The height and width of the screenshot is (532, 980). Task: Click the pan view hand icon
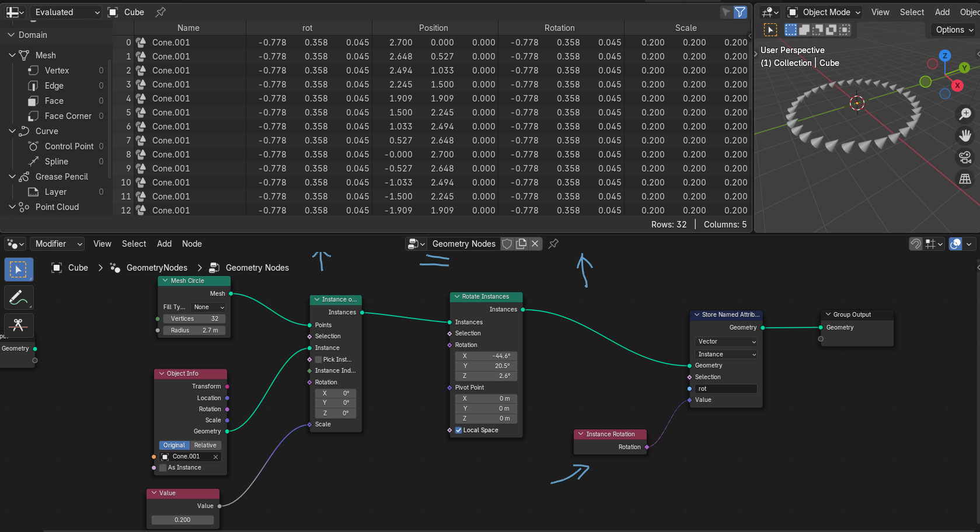965,136
